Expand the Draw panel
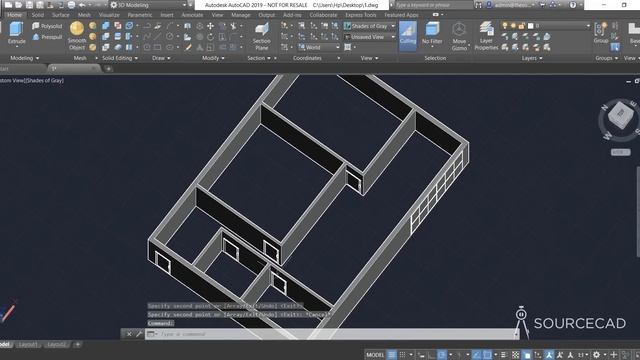 [x=161, y=58]
